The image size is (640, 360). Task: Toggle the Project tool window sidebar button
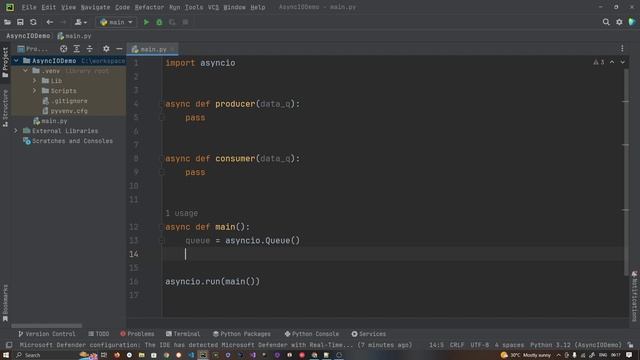tap(5, 62)
